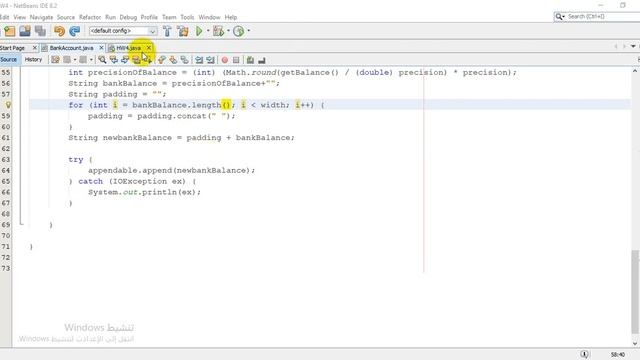The height and width of the screenshot is (360, 640).
Task: Undo the last edit
Action: 60,31
